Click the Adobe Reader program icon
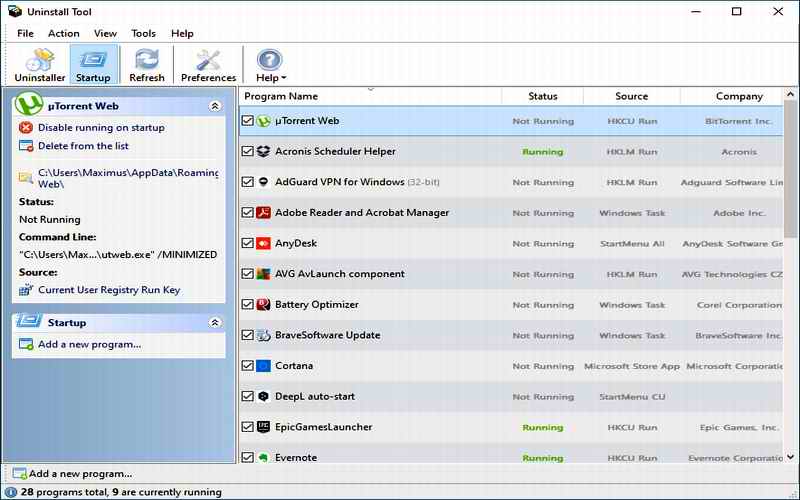Image resolution: width=800 pixels, height=500 pixels. [263, 212]
